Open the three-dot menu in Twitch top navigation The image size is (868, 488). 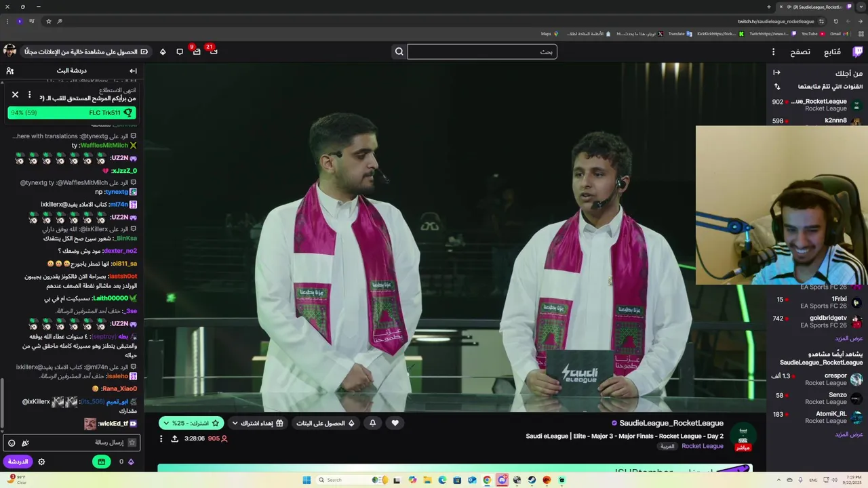point(773,52)
